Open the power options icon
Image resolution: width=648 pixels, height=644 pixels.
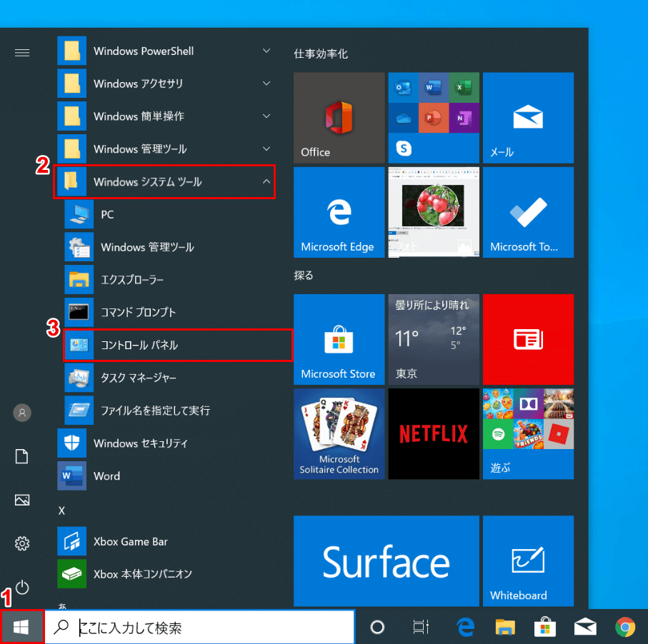pos(22,587)
